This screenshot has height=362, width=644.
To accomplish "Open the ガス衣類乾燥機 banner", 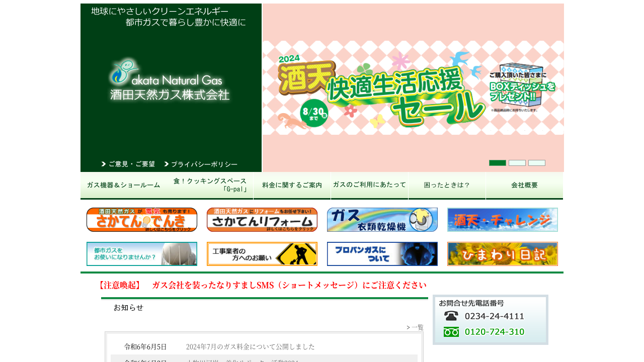I will [x=382, y=220].
